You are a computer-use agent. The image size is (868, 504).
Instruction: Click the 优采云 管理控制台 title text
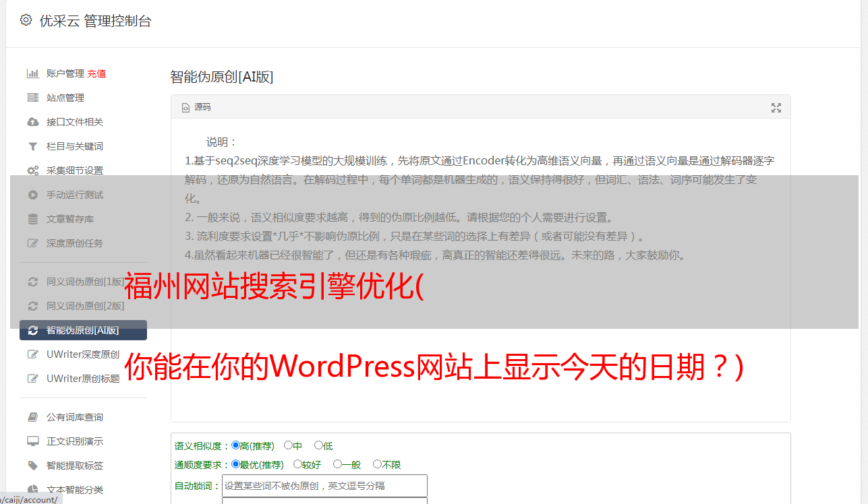(95, 21)
